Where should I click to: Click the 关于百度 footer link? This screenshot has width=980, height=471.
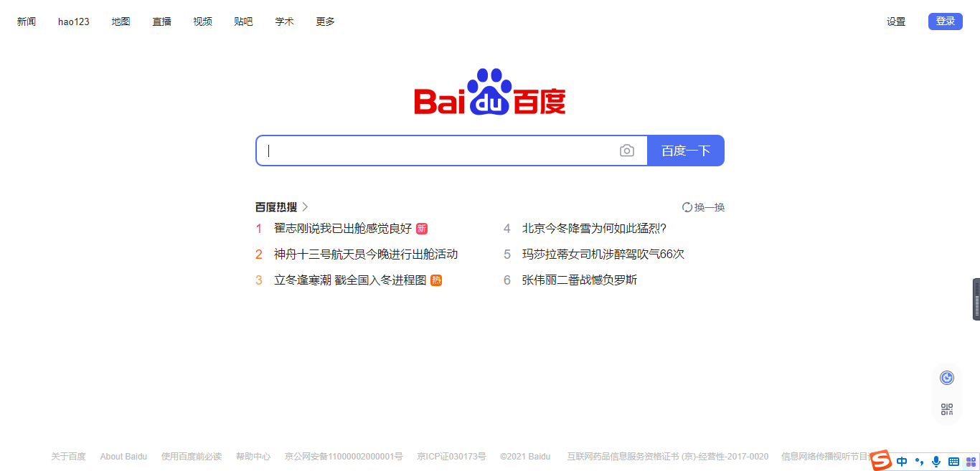(68, 457)
